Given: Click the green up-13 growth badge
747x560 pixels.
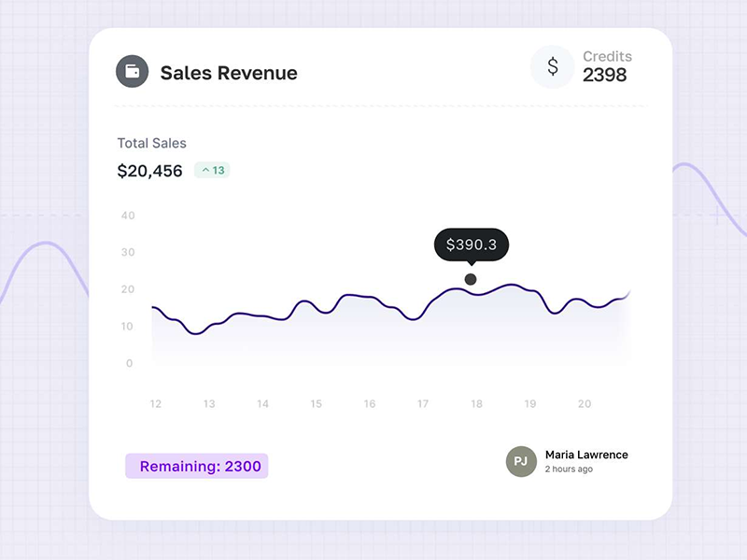Looking at the screenshot, I should (x=212, y=170).
